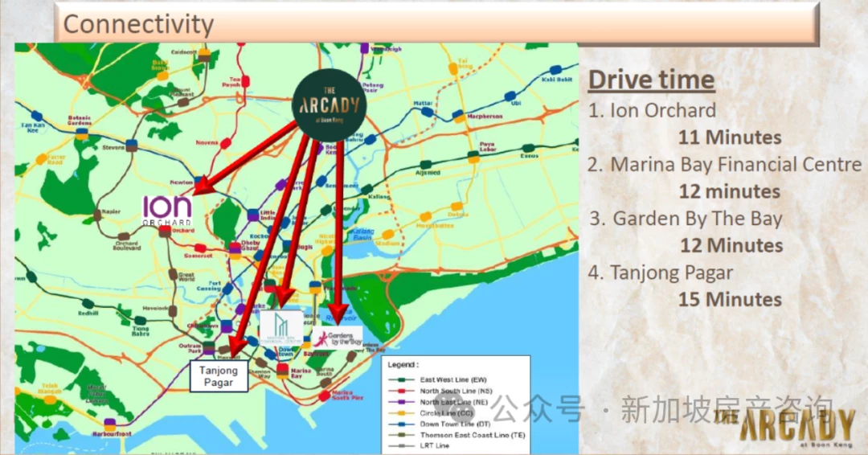Select 'LRT Line' legend entry
The width and height of the screenshot is (868, 455).
(435, 445)
